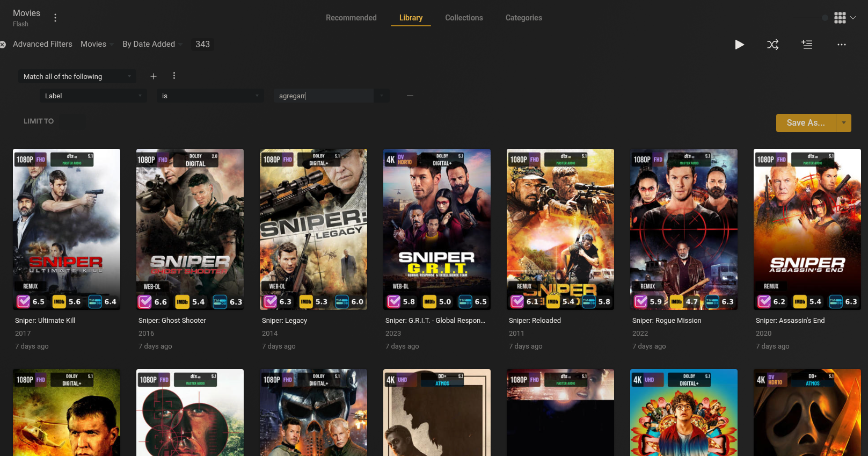Open Sniper: Ultimate Kill poster
868x456 pixels.
[67, 229]
